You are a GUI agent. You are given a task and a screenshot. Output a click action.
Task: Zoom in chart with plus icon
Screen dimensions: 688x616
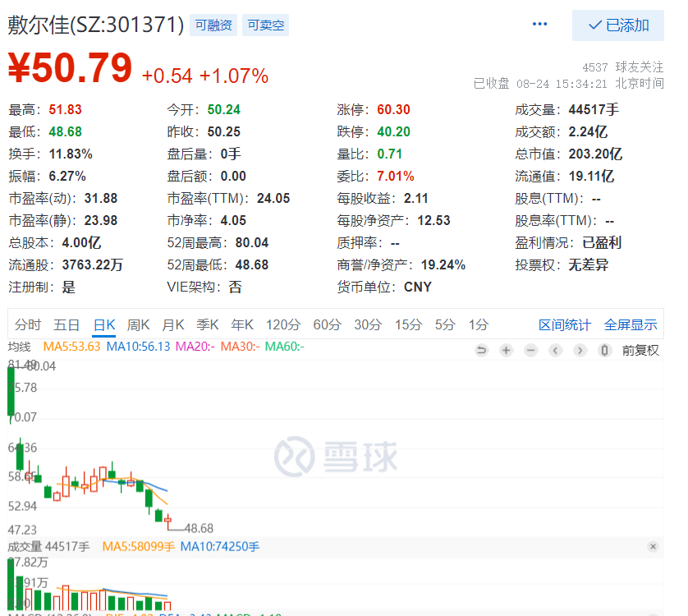click(x=506, y=351)
